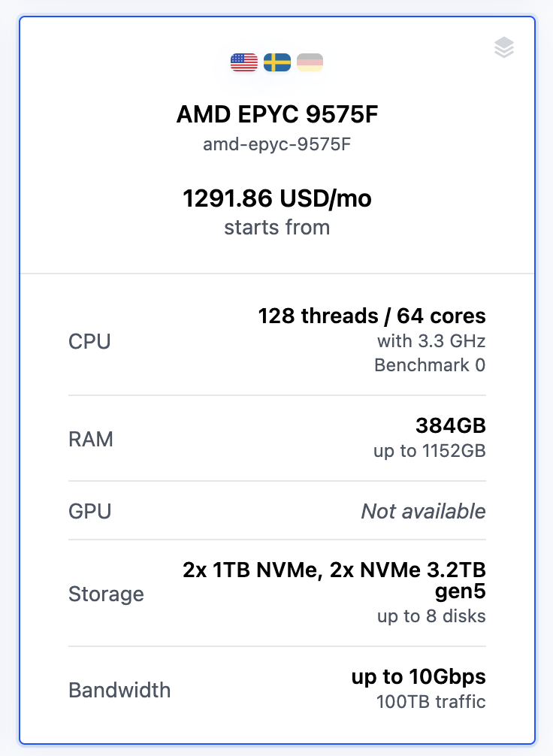553x756 pixels.
Task: Click the amd-epyc-9575F slug text
Action: [277, 144]
